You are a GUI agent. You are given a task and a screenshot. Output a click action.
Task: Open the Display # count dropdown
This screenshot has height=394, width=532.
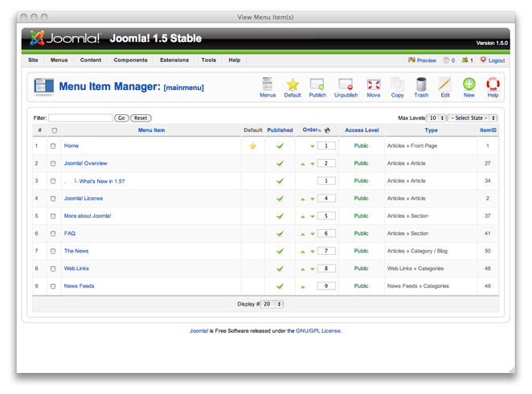click(271, 305)
